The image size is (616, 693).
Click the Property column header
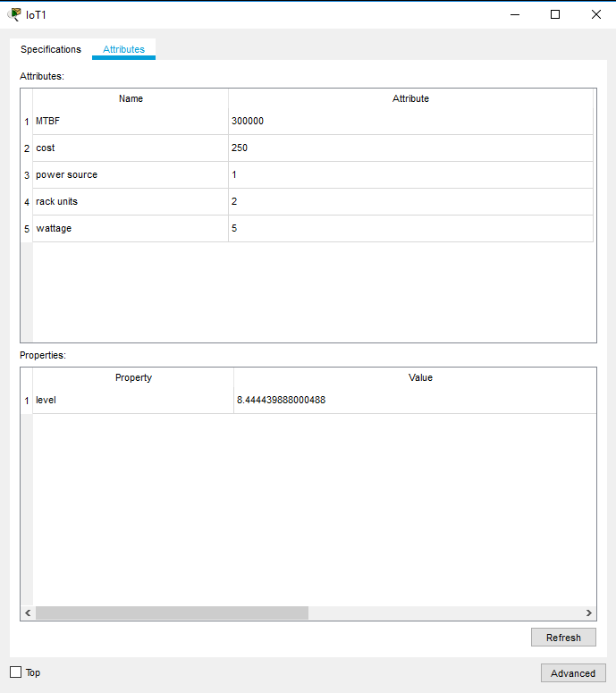[x=133, y=377]
